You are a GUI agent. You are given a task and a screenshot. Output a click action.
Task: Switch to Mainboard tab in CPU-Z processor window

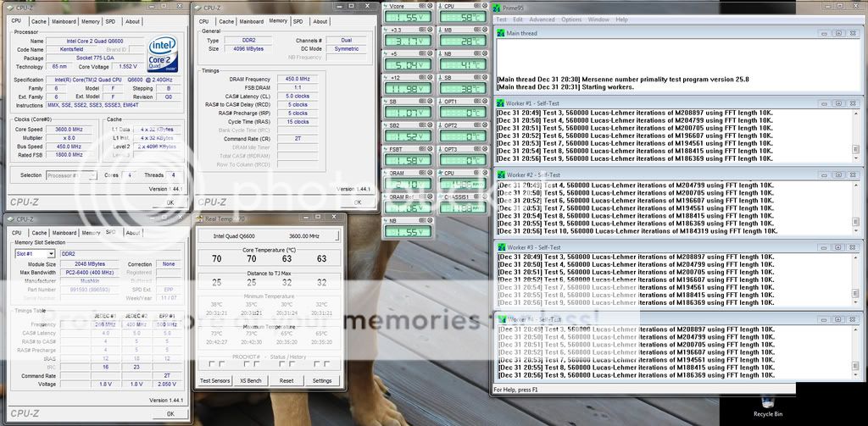point(64,21)
